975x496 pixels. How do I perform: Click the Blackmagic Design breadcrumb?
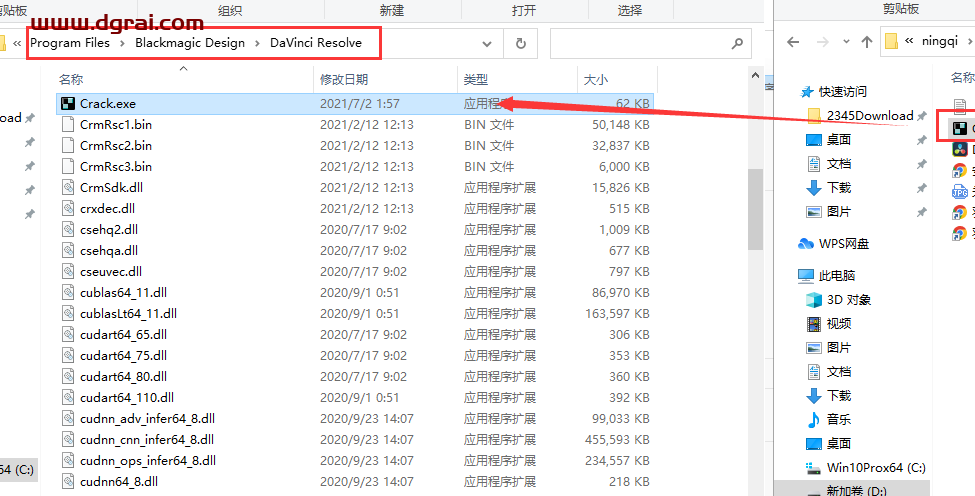(x=190, y=43)
